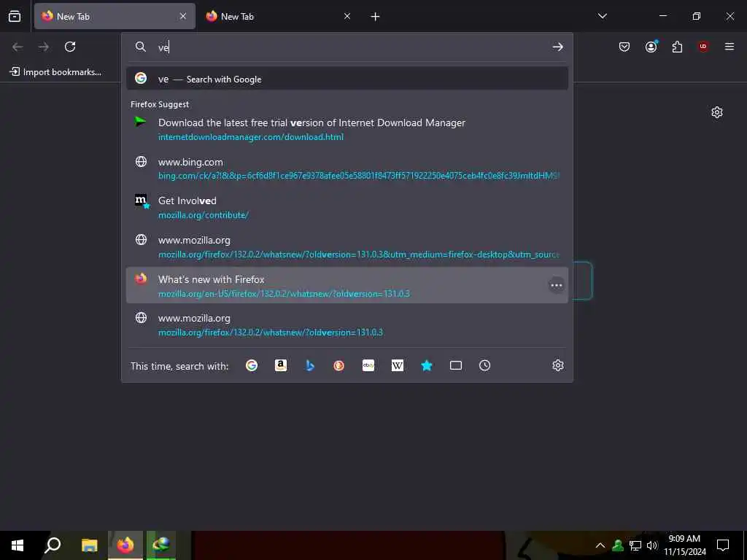747x560 pixels.
Task: Go back one page
Action: pyautogui.click(x=18, y=47)
